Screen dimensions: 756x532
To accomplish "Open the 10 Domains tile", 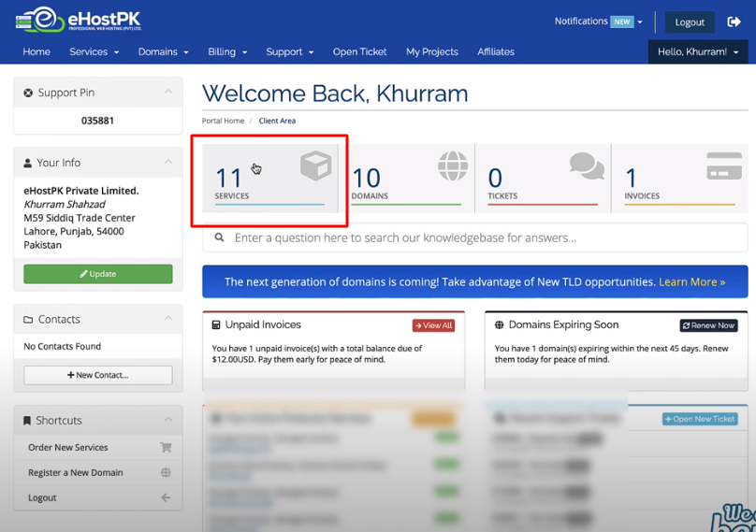I will 406,179.
